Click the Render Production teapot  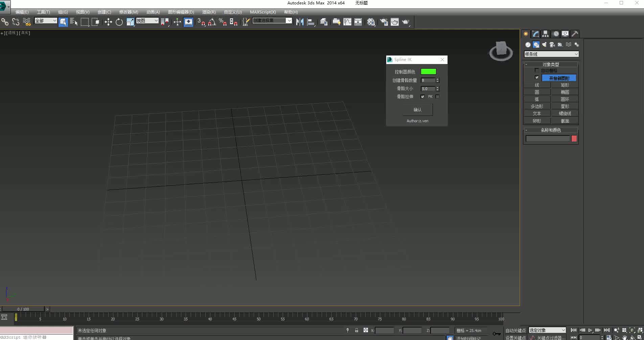point(406,22)
